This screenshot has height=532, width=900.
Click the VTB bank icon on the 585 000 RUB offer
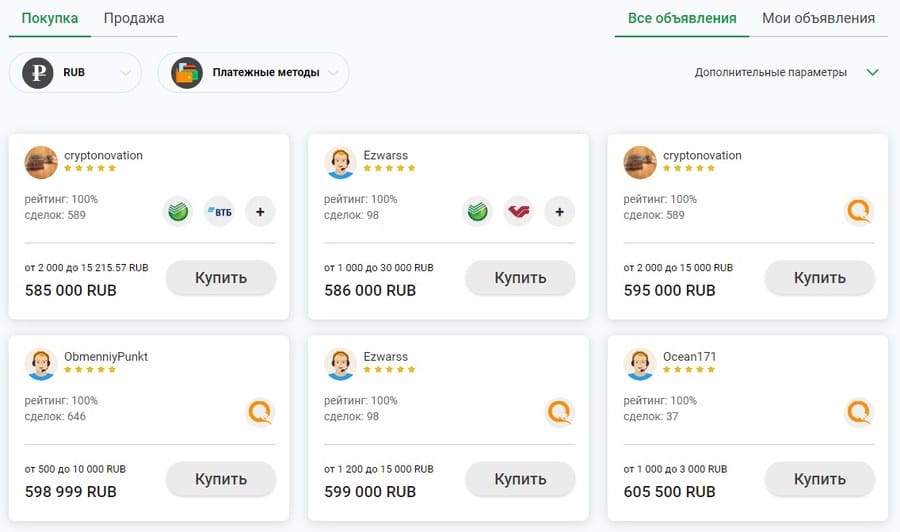pos(218,211)
